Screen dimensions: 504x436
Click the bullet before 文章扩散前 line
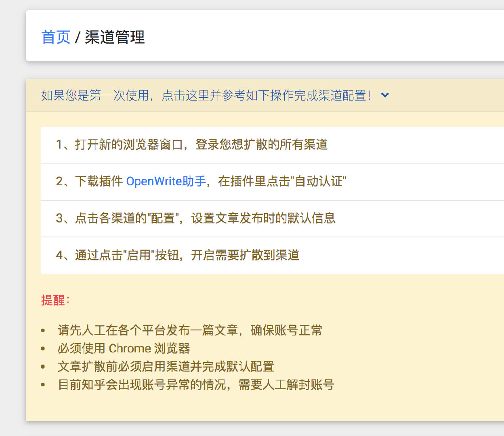click(x=43, y=367)
